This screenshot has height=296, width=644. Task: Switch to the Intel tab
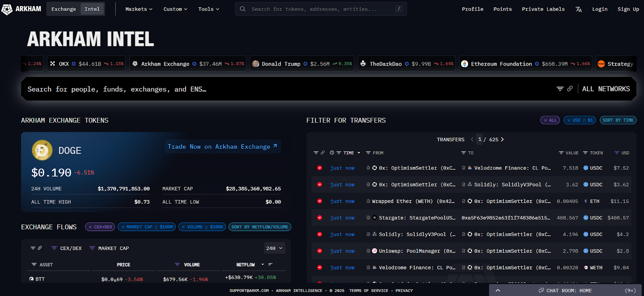[x=92, y=9]
